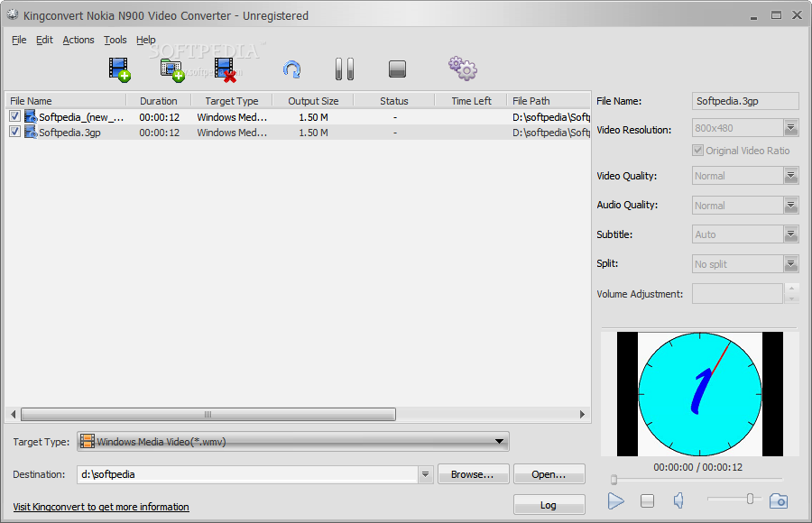Sort by Target Type column header
The image size is (812, 523).
tap(232, 101)
